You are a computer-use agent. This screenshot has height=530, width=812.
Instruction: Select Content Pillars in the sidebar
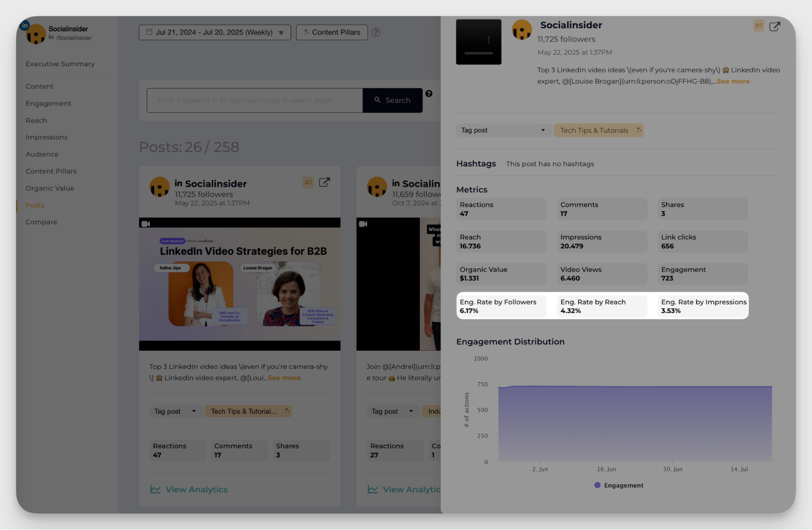point(51,171)
